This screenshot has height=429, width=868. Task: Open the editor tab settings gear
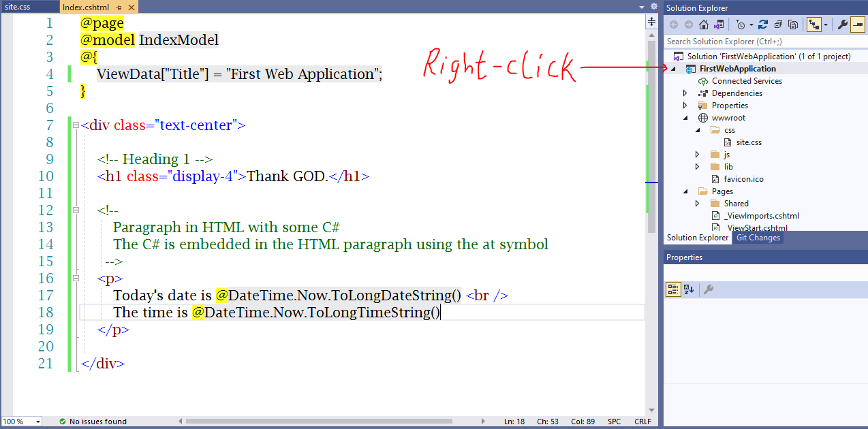coord(653,7)
